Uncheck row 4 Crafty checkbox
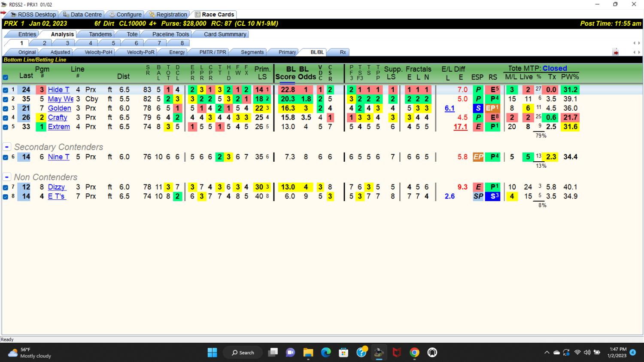This screenshot has height=362, width=644. (6, 118)
